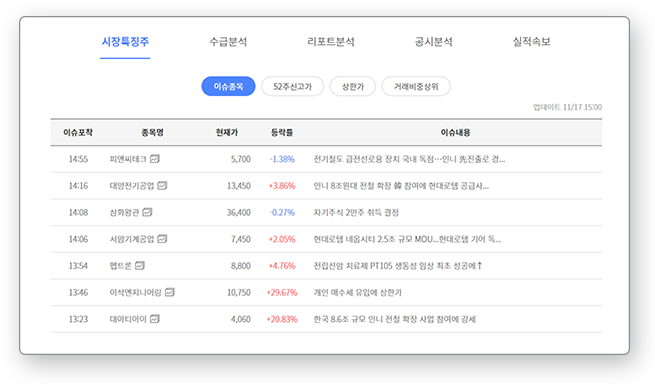The width and height of the screenshot is (655, 387).
Task: Open chart icon next to 대아티아이
Action: (x=155, y=319)
